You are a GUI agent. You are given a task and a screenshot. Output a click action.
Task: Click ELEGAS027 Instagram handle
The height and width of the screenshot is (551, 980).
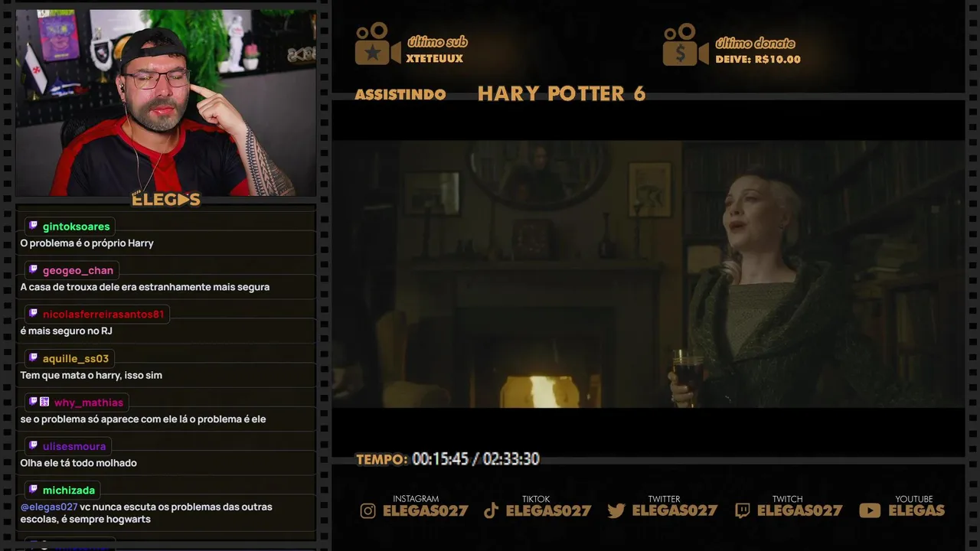426,511
